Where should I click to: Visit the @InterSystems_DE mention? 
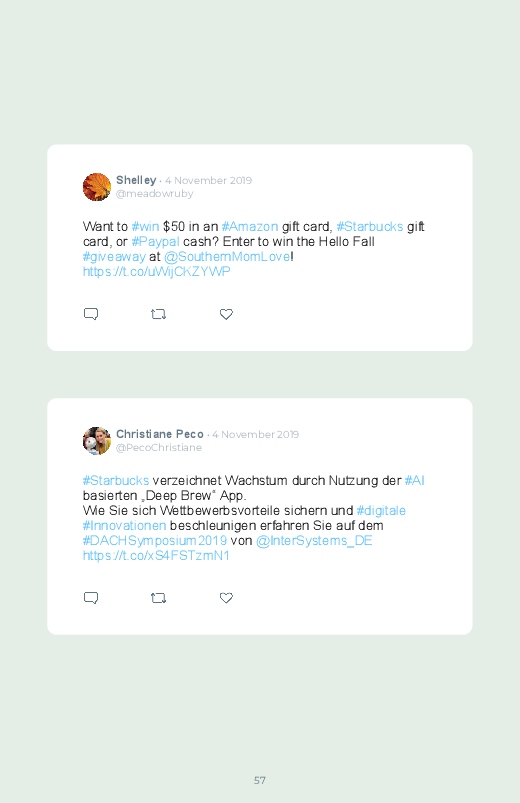[314, 541]
